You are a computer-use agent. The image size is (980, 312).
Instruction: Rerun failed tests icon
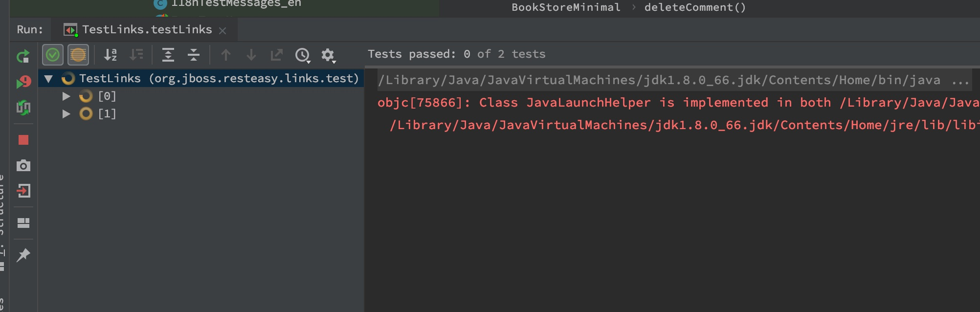23,82
